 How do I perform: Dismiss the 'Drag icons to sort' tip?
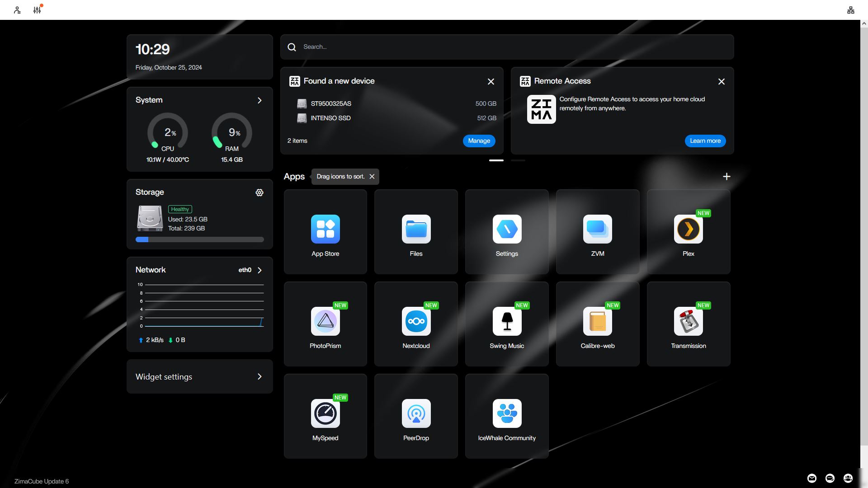click(x=372, y=177)
